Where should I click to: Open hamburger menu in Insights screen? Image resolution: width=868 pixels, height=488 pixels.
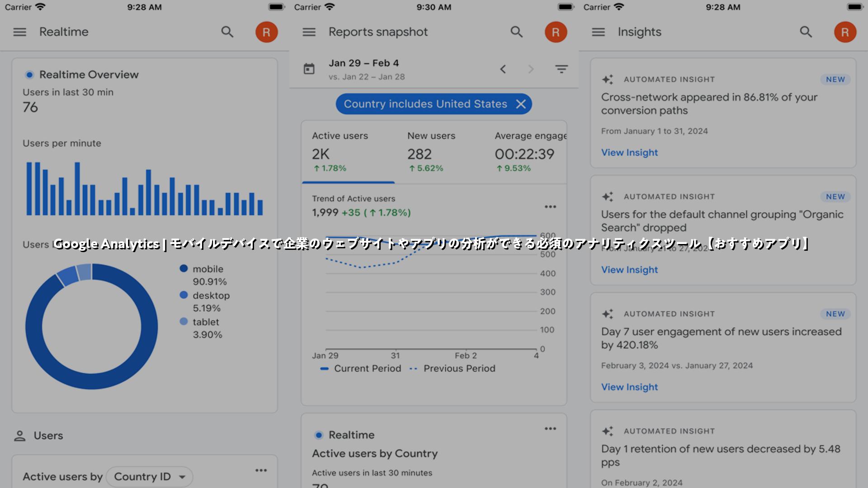598,32
